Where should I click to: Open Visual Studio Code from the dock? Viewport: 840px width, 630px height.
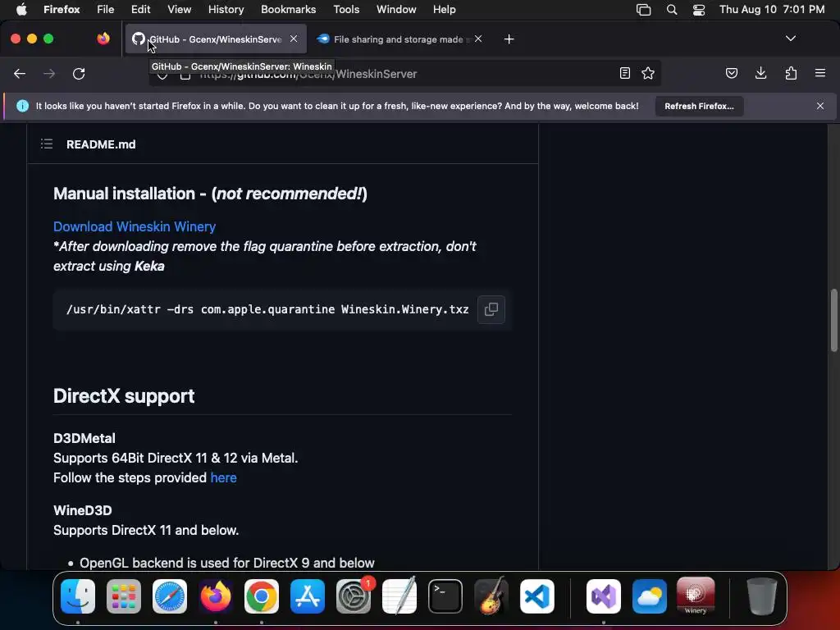tap(536, 596)
